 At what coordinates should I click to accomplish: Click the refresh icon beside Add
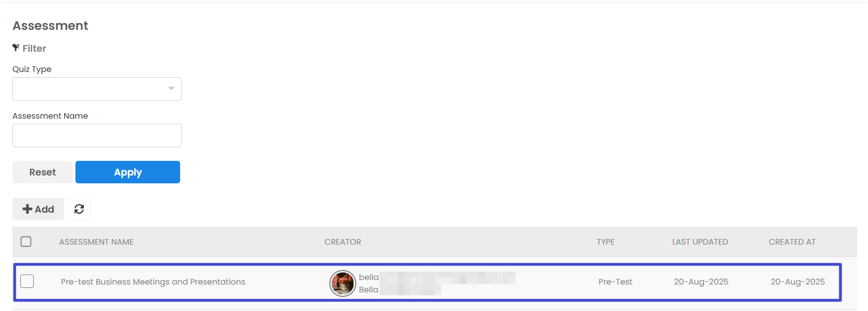coord(79,209)
